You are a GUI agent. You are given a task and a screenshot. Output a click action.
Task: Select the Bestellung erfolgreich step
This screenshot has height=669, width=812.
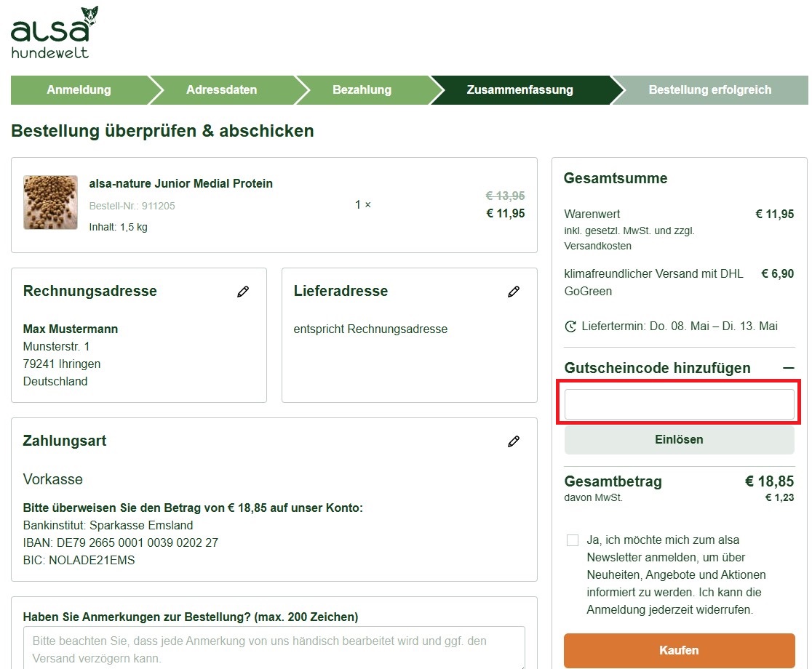710,90
